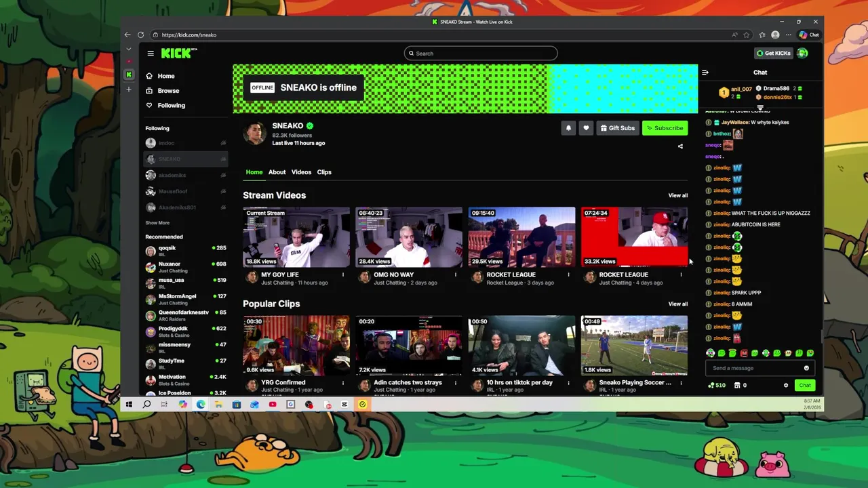This screenshot has height=488, width=868.
Task: Open options menu for YRG Confirmed clip
Action: (342, 382)
